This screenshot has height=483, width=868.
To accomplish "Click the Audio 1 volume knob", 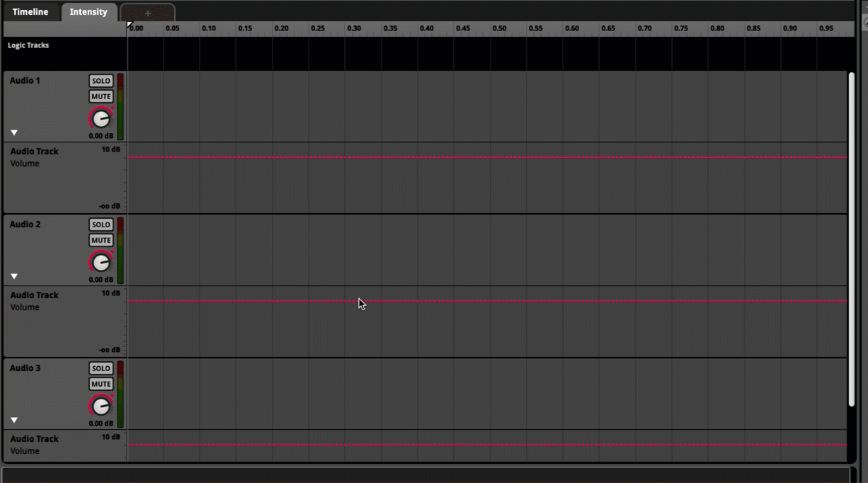I will click(x=101, y=119).
